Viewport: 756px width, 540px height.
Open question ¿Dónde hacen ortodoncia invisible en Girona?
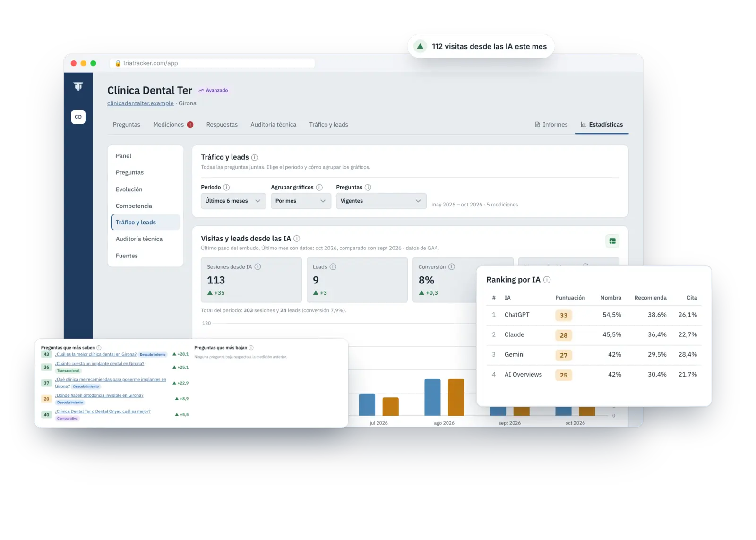pyautogui.click(x=99, y=395)
